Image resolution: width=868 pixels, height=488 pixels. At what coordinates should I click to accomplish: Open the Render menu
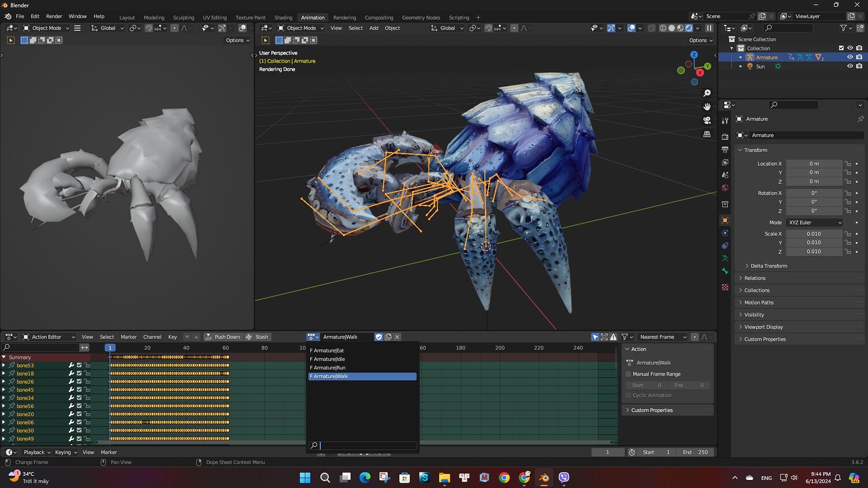coord(54,16)
